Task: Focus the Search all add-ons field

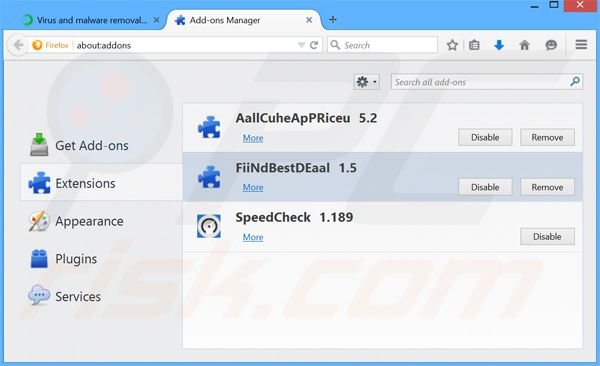Action: pyautogui.click(x=487, y=82)
